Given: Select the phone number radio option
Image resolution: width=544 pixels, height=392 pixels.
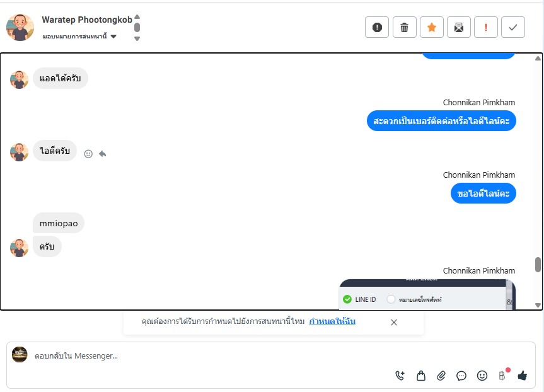Looking at the screenshot, I should tap(391, 299).
